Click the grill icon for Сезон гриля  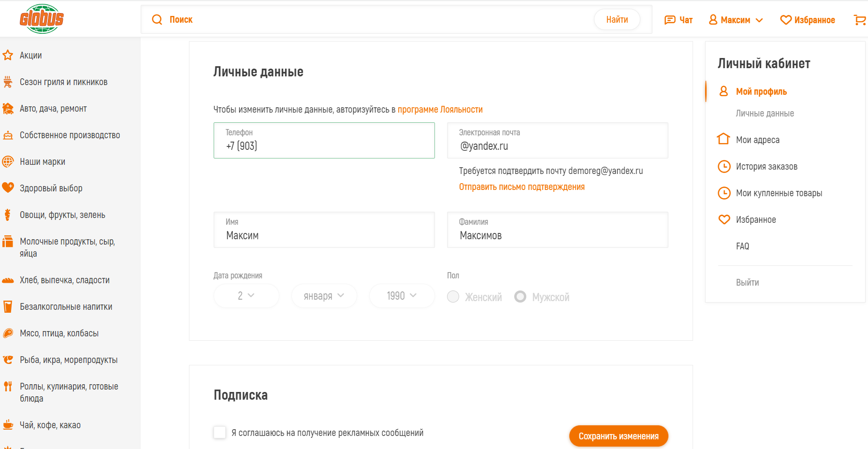pos(8,82)
